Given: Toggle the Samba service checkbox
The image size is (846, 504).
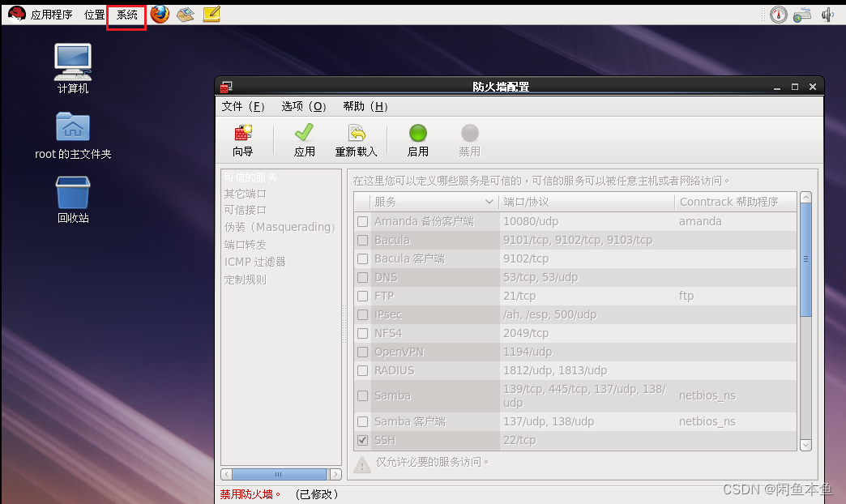Looking at the screenshot, I should coord(362,395).
